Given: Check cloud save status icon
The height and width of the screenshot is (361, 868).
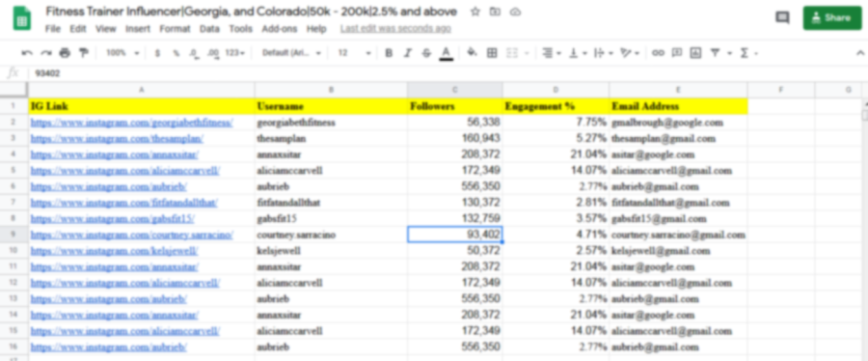Looking at the screenshot, I should tap(515, 12).
